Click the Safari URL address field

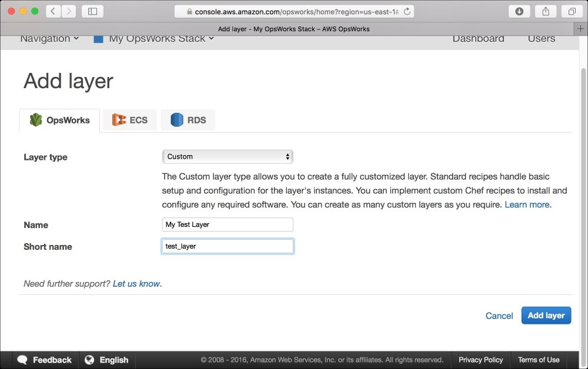[x=294, y=12]
